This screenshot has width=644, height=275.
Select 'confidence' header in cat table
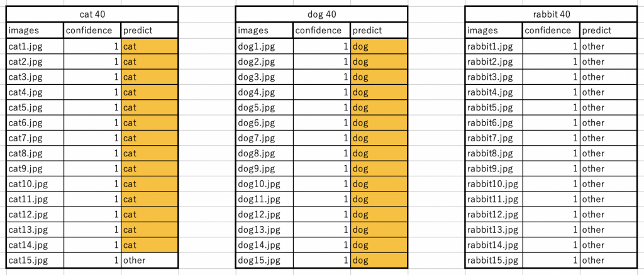tap(92, 30)
